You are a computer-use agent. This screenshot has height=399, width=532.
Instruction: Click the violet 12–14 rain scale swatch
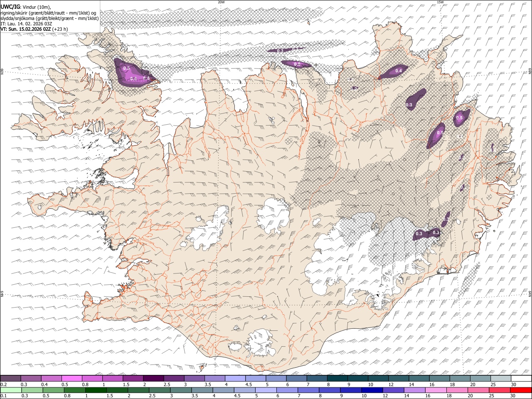393,390
